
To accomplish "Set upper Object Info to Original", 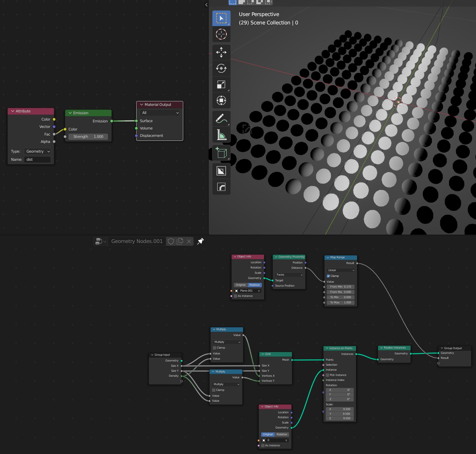I will point(240,285).
